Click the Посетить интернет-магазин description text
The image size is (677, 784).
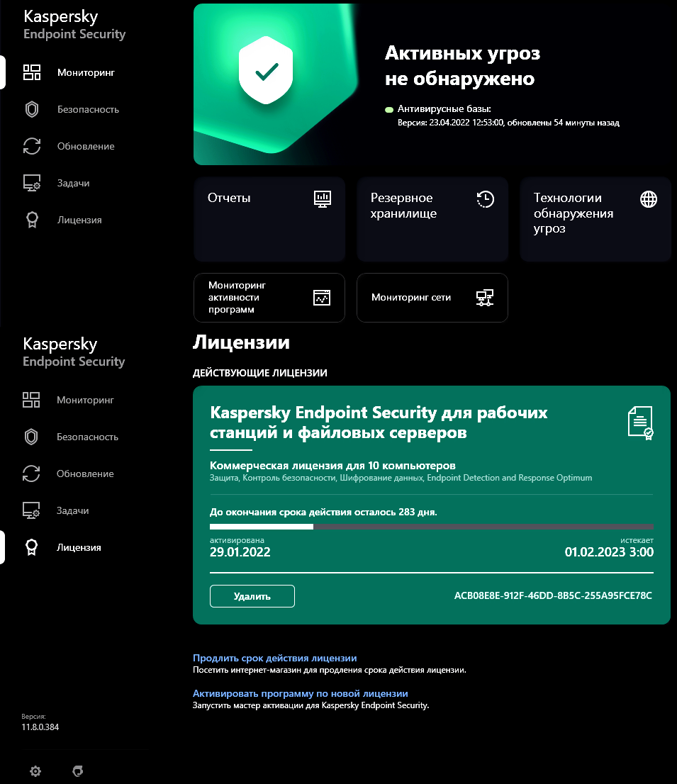pos(330,670)
